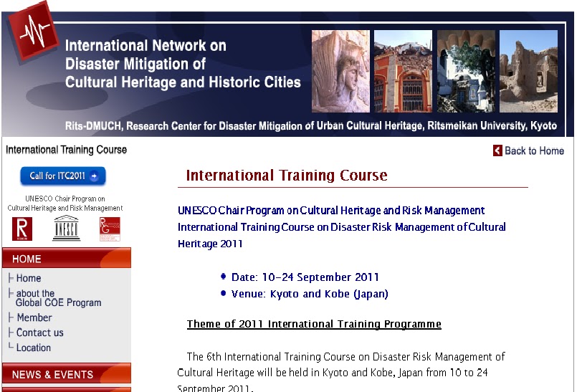Click the black International Training Course label
The width and height of the screenshot is (577, 392).
pyautogui.click(x=66, y=150)
